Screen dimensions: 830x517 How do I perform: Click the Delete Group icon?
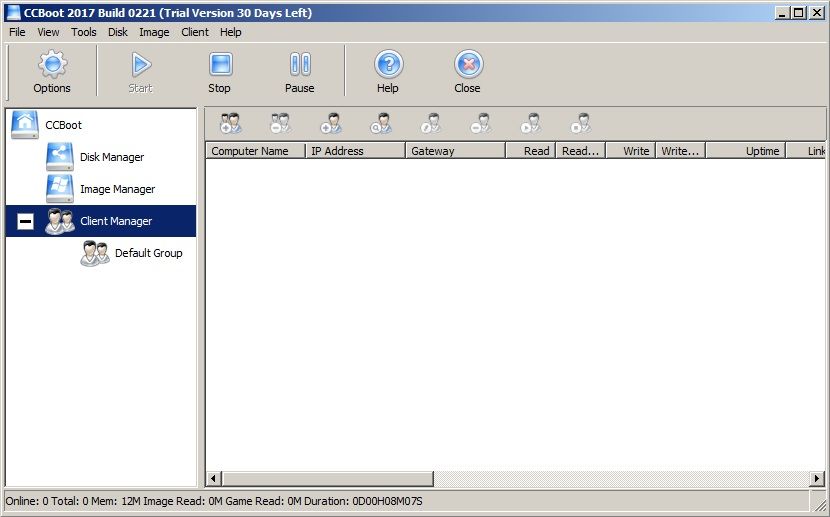[280, 123]
